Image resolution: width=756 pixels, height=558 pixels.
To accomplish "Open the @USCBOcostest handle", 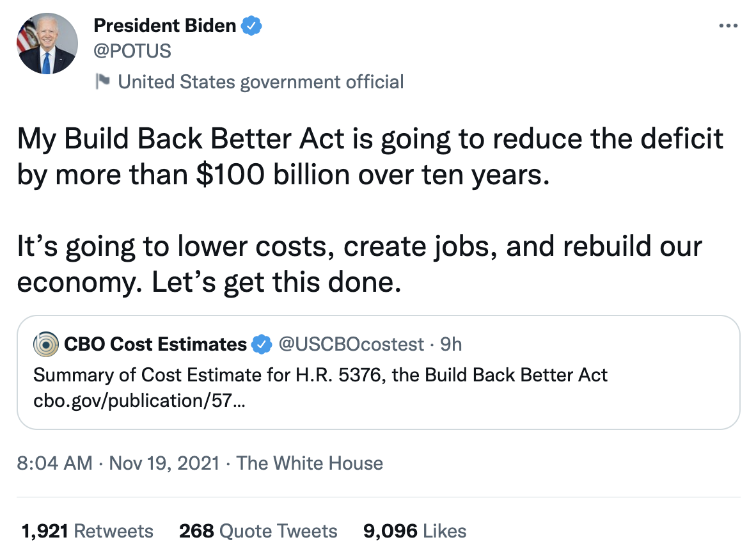I will pos(350,344).
